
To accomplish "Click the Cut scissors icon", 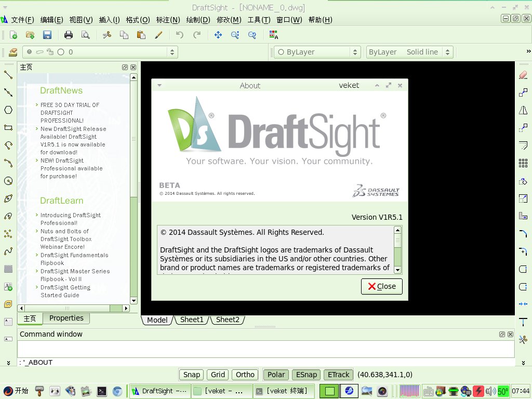I will (107, 35).
